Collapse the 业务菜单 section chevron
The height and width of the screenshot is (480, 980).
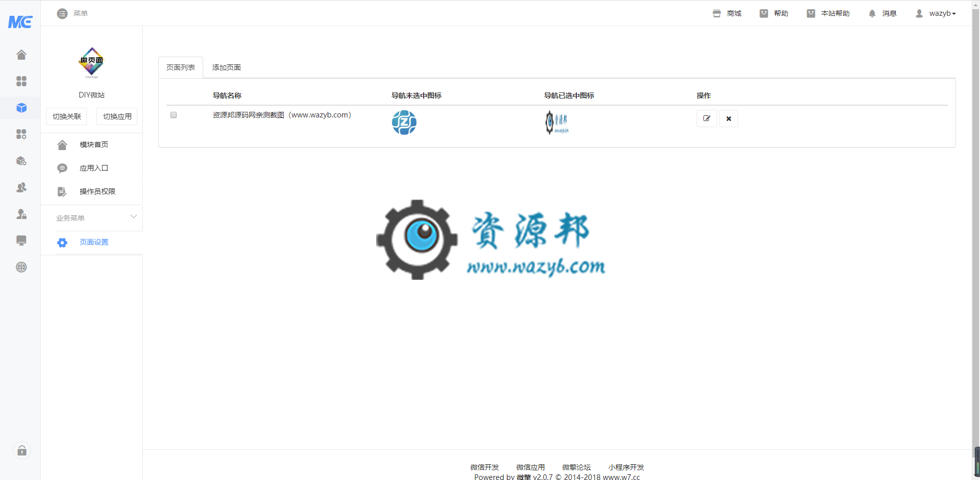[x=134, y=217]
